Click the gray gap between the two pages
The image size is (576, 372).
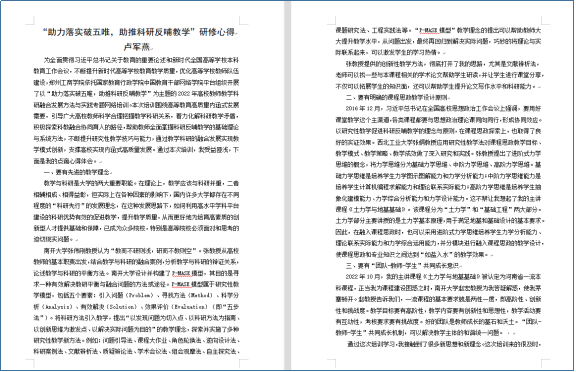click(287, 186)
